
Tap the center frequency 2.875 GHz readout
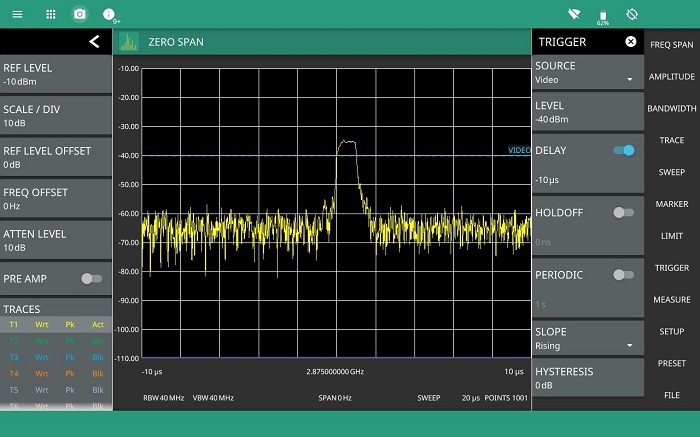click(x=335, y=371)
